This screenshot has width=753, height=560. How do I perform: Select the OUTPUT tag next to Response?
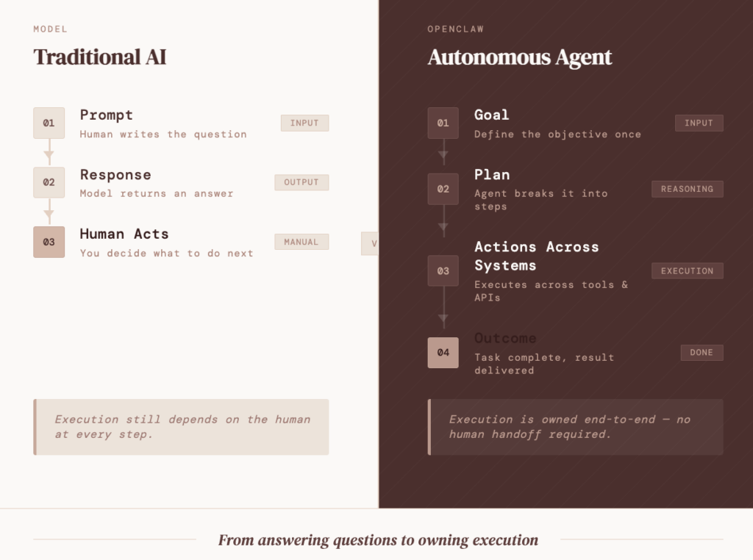(301, 182)
